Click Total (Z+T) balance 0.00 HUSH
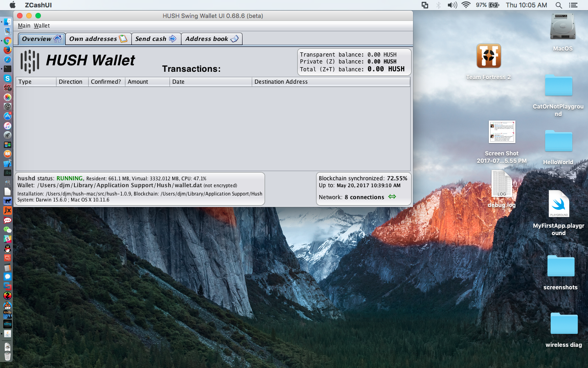 coord(386,69)
